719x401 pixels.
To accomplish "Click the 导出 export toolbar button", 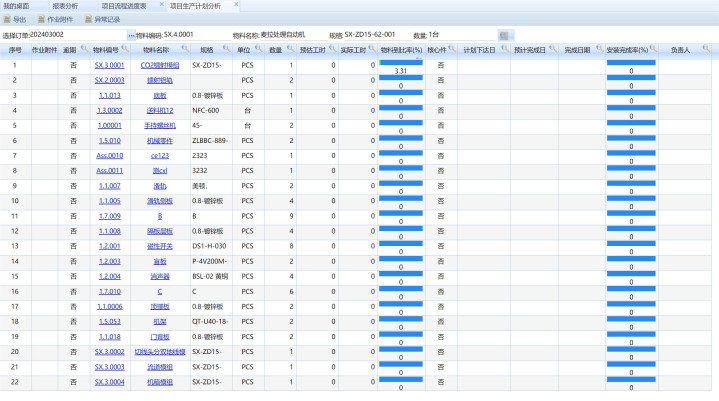I will (17, 19).
